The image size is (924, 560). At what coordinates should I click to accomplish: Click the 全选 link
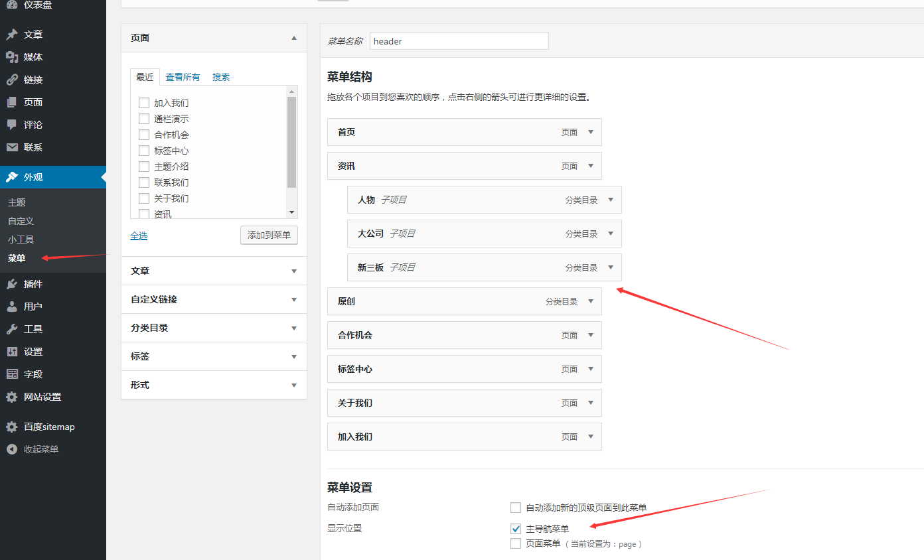tap(139, 236)
